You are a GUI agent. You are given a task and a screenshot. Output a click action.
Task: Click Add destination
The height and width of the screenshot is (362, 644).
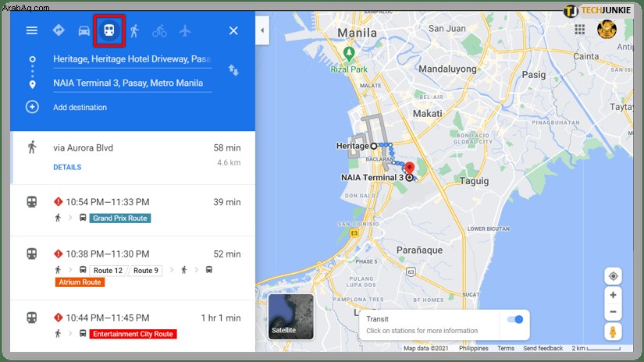pos(80,107)
